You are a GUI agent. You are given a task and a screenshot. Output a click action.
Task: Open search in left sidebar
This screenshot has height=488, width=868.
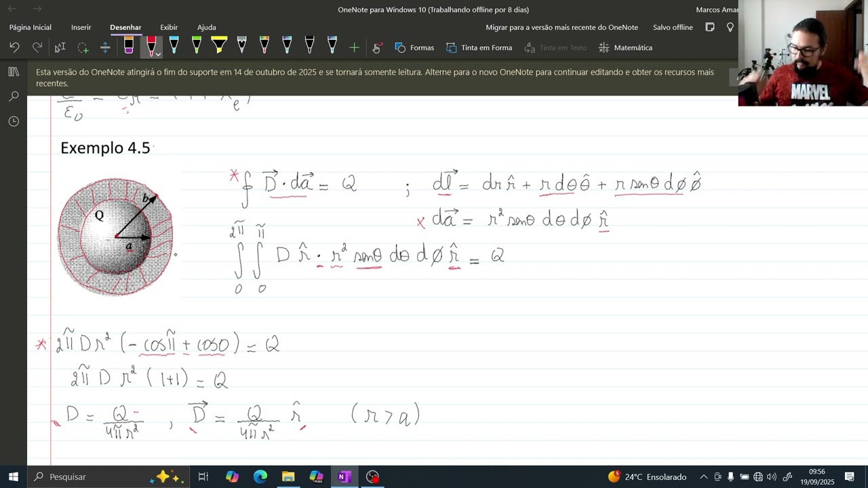(x=14, y=96)
